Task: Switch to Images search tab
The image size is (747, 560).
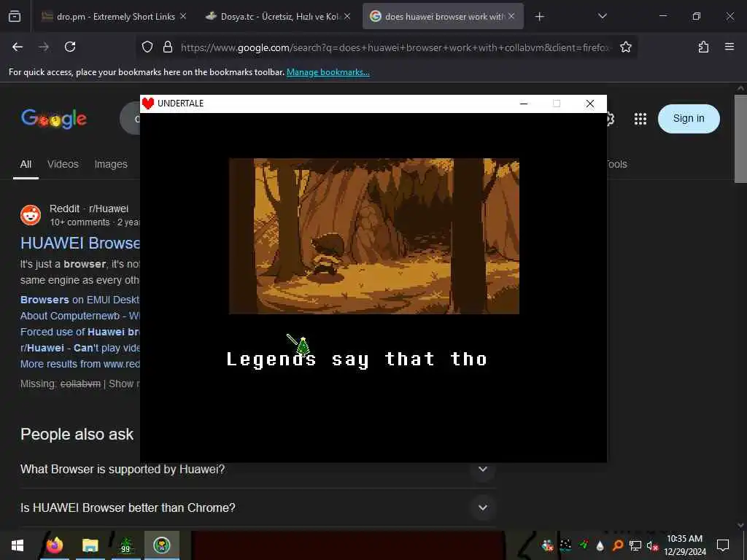Action: [111, 164]
